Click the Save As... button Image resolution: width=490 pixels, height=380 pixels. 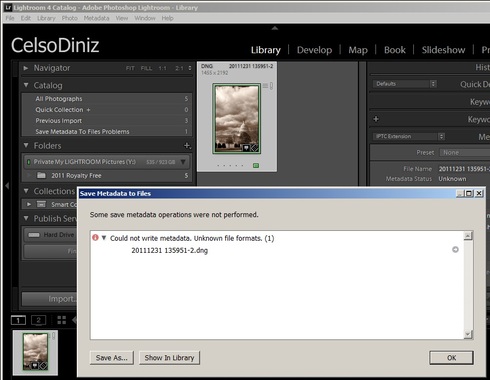click(112, 358)
